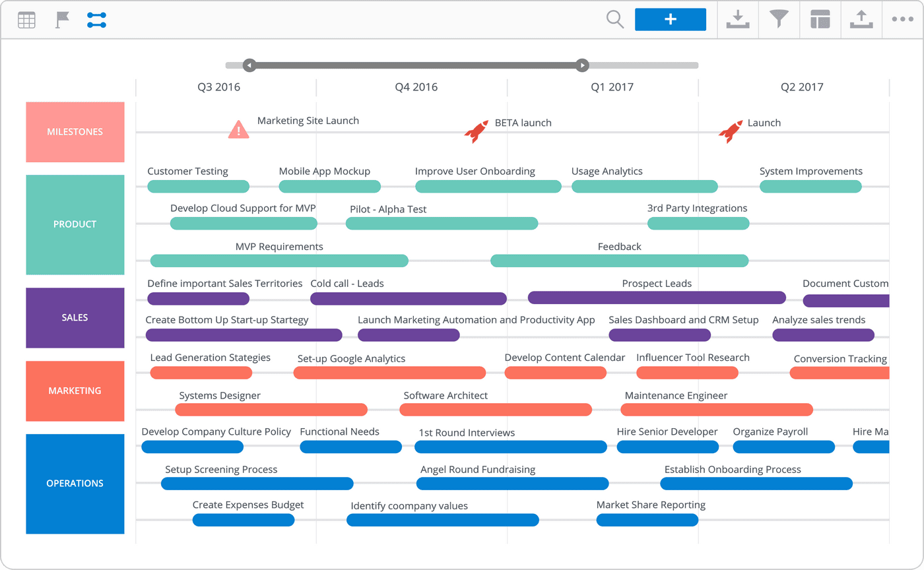Open the System Improvements bar
Screen dimensions: 924x570
click(810, 187)
